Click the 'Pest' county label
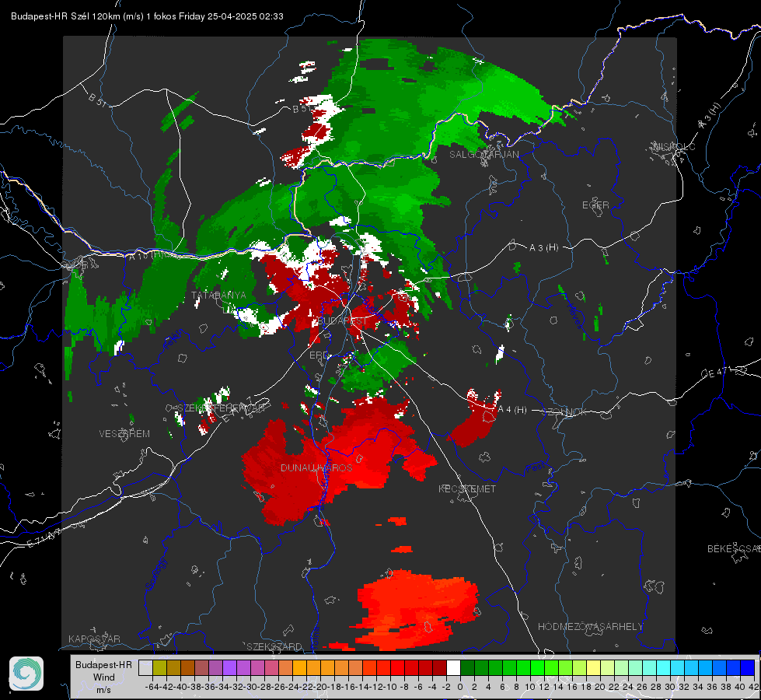This screenshot has width=761, height=700. point(534,468)
